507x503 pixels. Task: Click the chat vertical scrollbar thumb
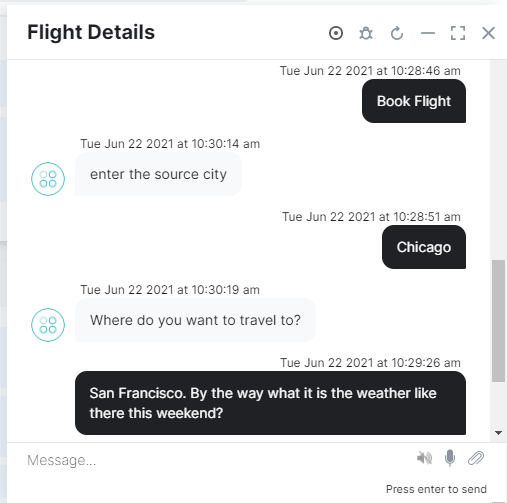point(498,321)
